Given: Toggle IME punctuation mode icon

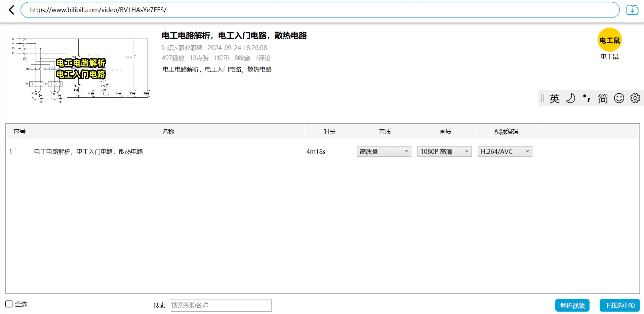Looking at the screenshot, I should 587,98.
